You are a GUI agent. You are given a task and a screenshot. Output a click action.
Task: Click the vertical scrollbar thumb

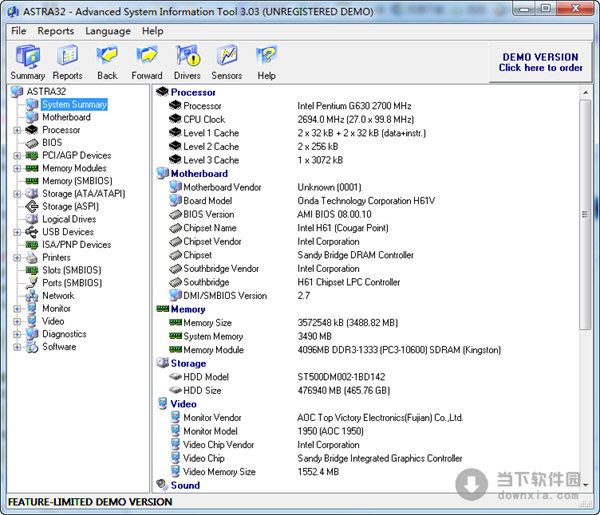[x=585, y=214]
